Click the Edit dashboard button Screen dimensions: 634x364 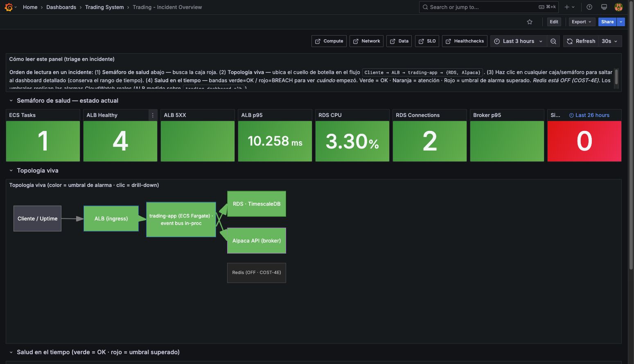[554, 22]
